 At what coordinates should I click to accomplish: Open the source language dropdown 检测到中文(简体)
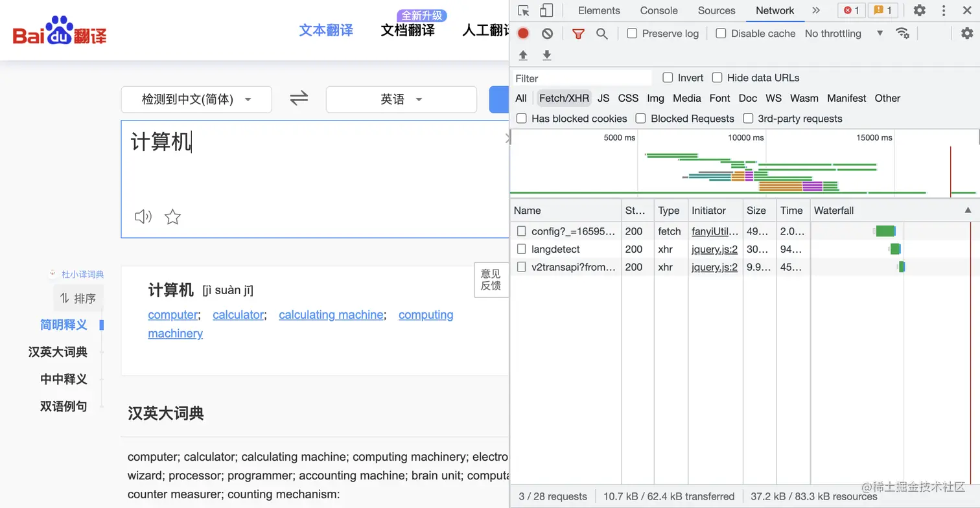(x=196, y=99)
